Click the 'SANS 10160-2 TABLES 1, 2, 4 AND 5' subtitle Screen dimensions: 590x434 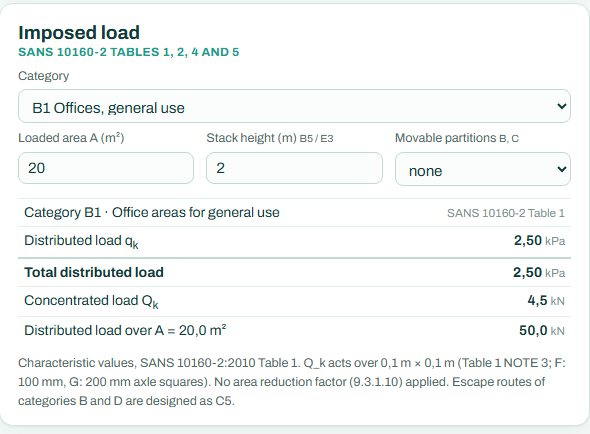point(129,52)
